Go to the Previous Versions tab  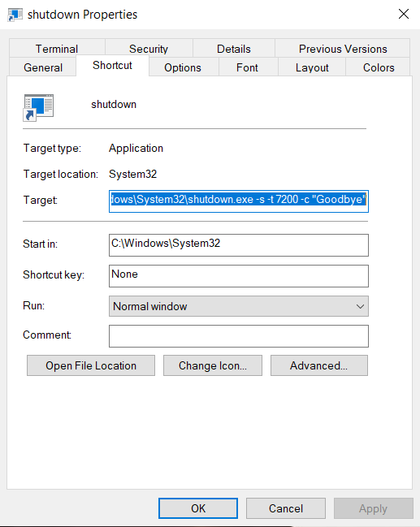click(343, 49)
